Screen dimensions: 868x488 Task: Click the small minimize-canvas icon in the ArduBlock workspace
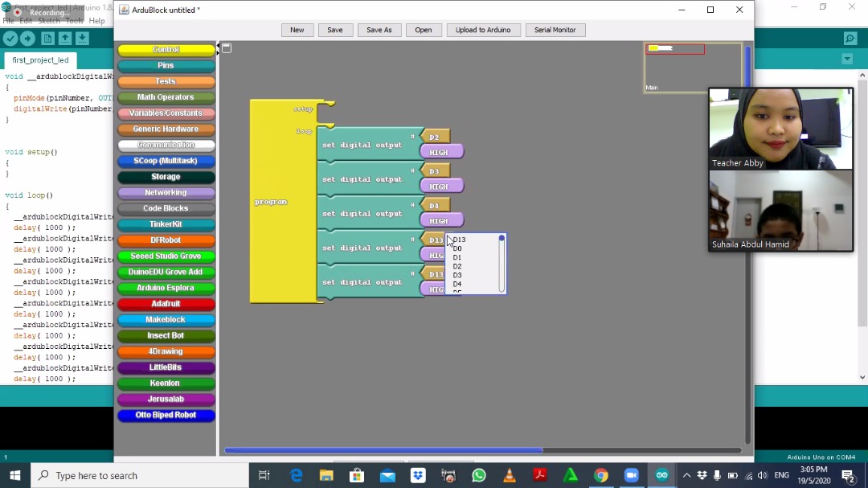[x=227, y=48]
